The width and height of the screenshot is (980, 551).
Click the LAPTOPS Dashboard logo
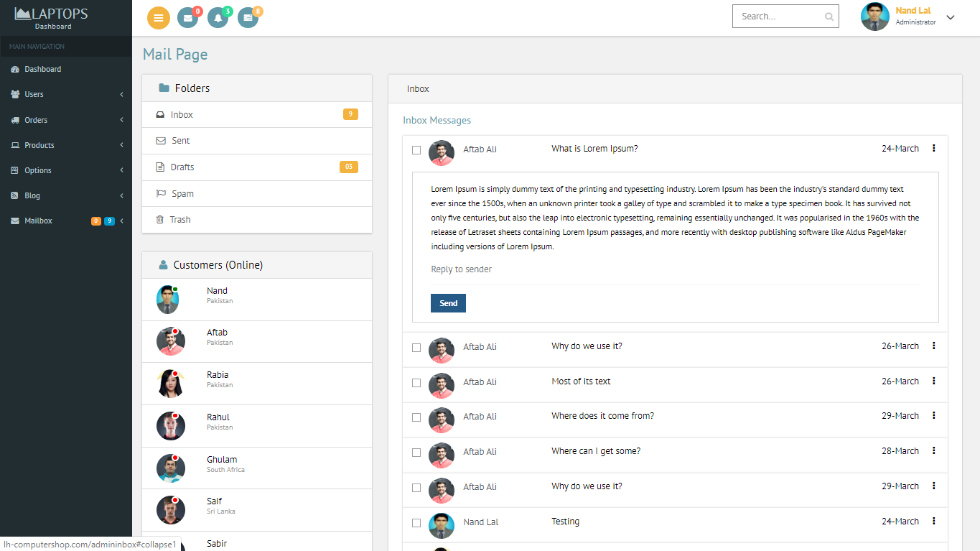52,17
